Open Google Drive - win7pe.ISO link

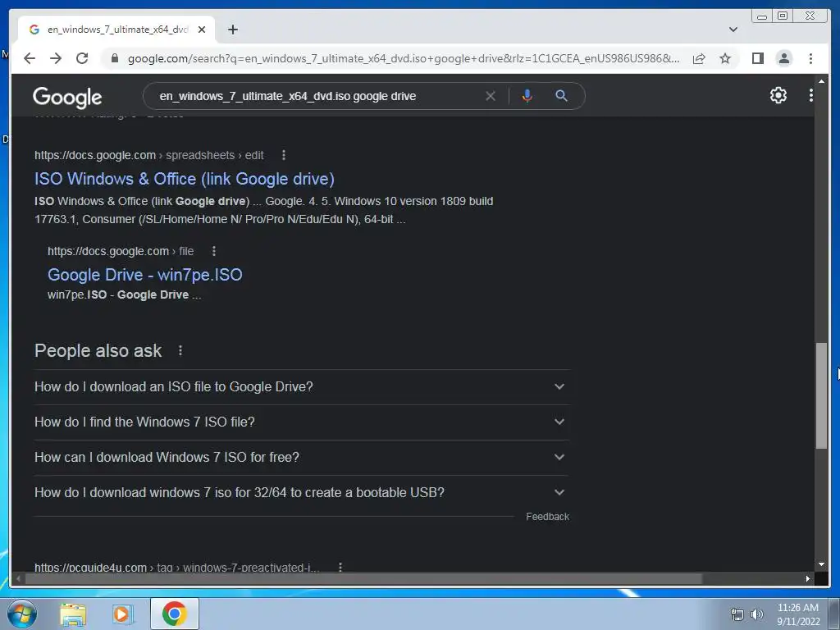pyautogui.click(x=144, y=275)
